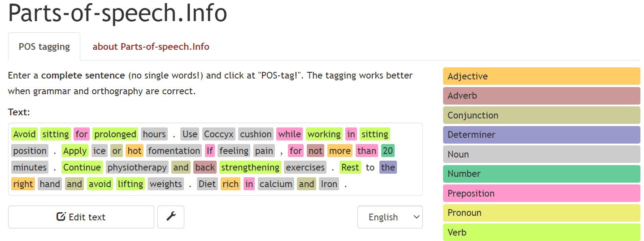Click the Pronoun legend bar
Screen dimensions: 644x241
[541, 213]
